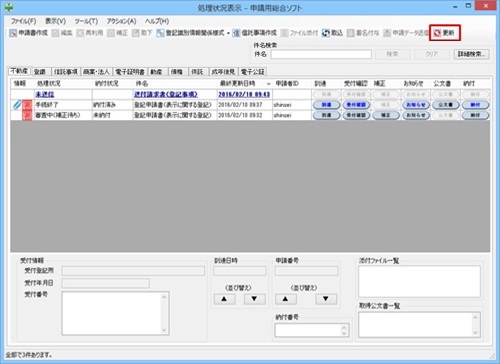Switch to the 電子証明書 tab
500x364 pixels.
(130, 72)
